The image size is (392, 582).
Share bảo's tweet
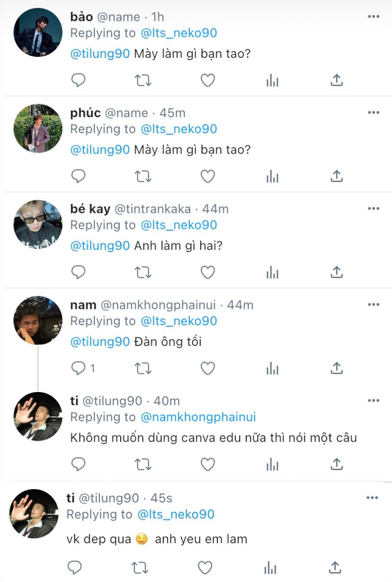click(336, 81)
